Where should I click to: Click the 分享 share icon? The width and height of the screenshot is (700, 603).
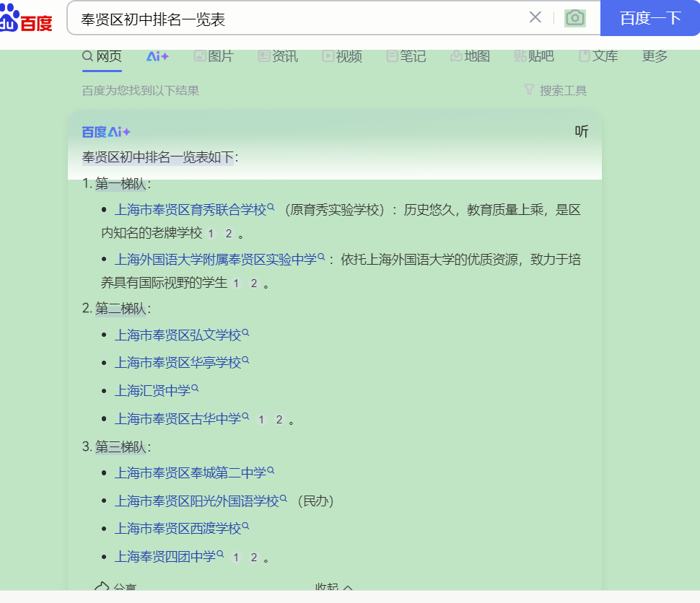pyautogui.click(x=102, y=586)
